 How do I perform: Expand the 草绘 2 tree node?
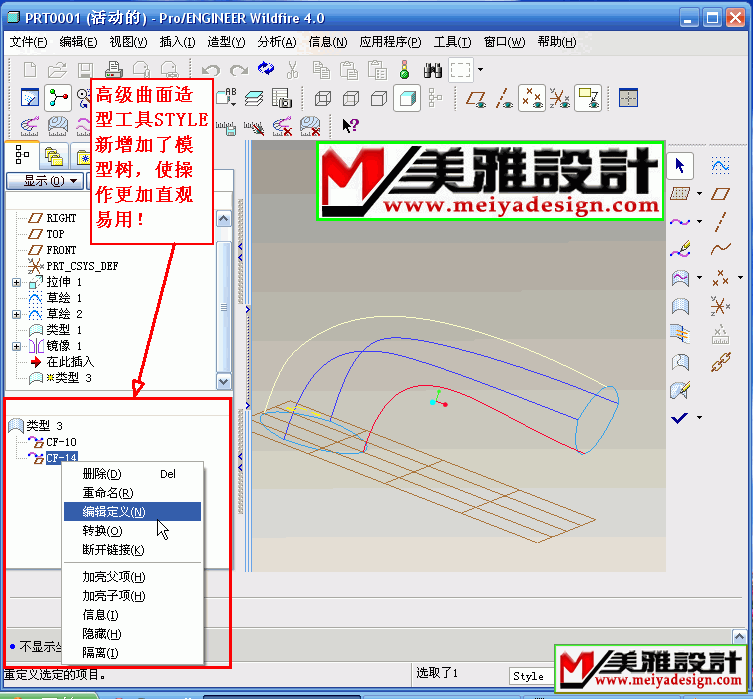pyautogui.click(x=16, y=314)
